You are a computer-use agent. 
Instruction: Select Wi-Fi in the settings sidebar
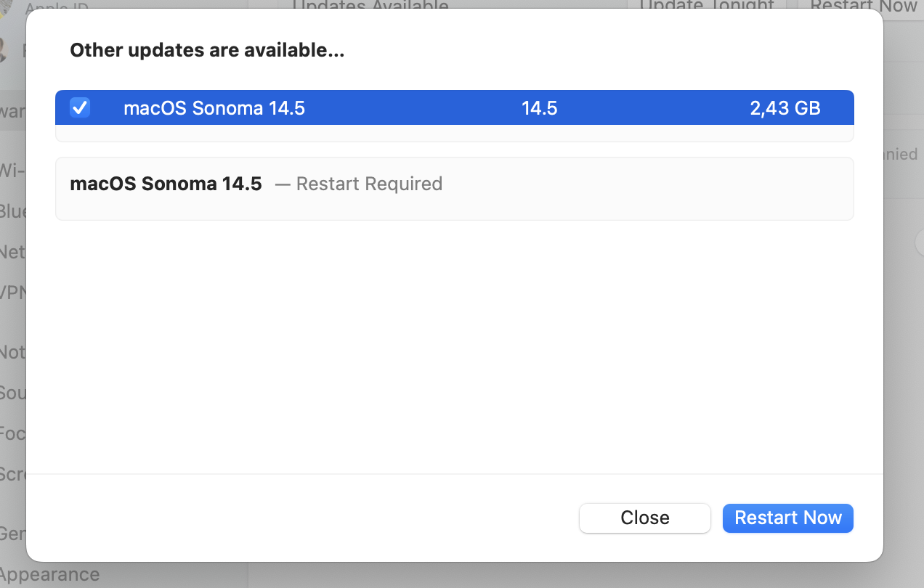tap(13, 171)
